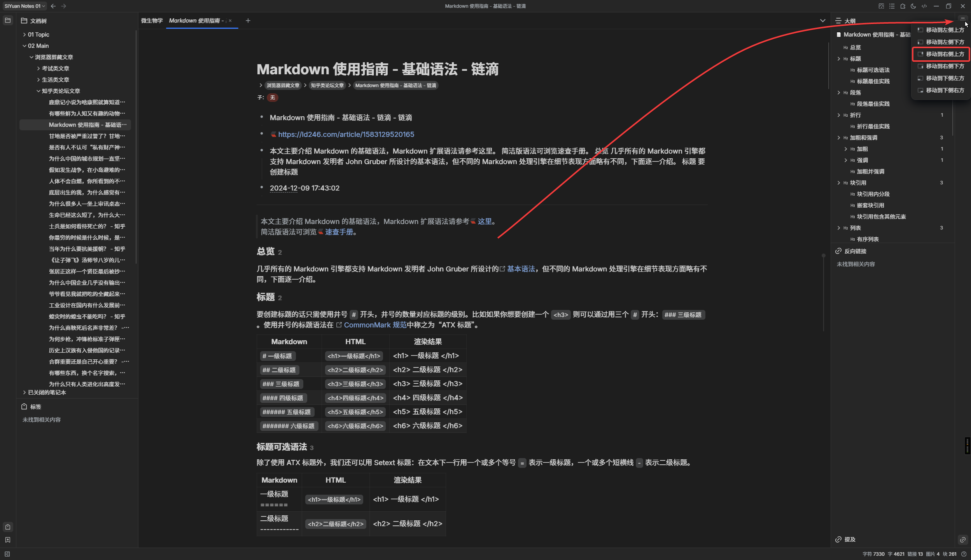The height and width of the screenshot is (560, 971).
Task: Click the code icon in title bar
Action: [x=924, y=6]
